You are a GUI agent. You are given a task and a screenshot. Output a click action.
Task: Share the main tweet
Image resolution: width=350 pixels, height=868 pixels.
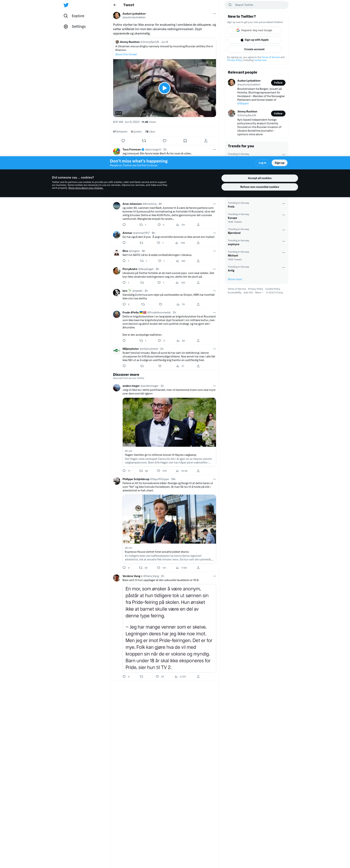[x=206, y=141]
